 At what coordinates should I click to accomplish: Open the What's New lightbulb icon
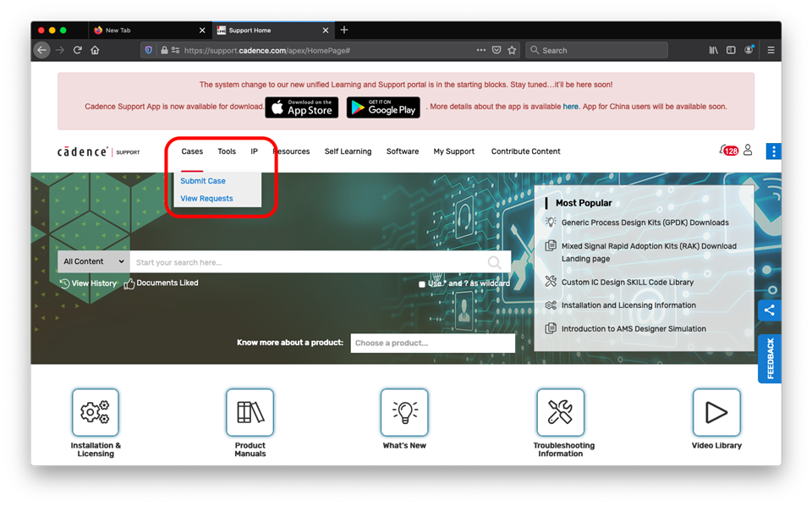click(x=404, y=412)
